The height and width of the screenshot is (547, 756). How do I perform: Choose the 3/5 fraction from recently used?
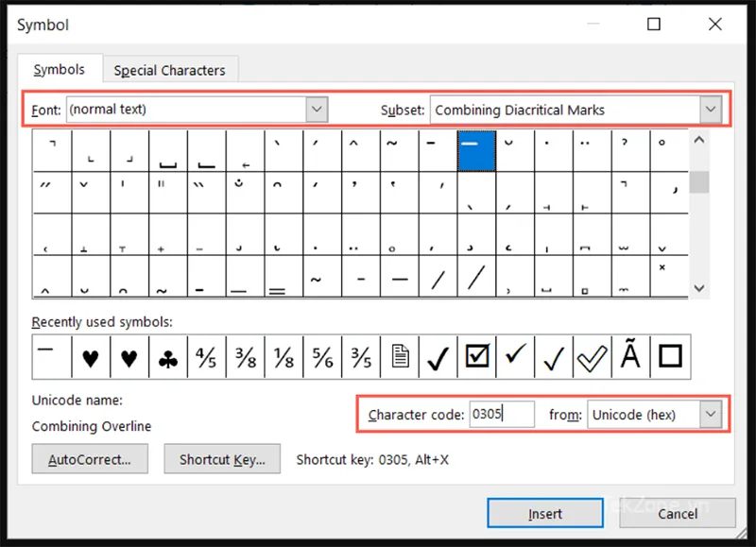(361, 357)
